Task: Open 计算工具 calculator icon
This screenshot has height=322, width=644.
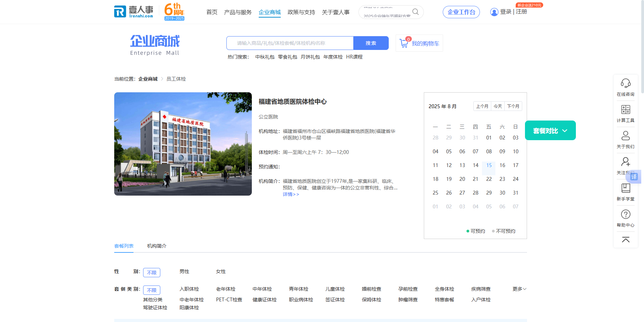Action: (x=626, y=110)
